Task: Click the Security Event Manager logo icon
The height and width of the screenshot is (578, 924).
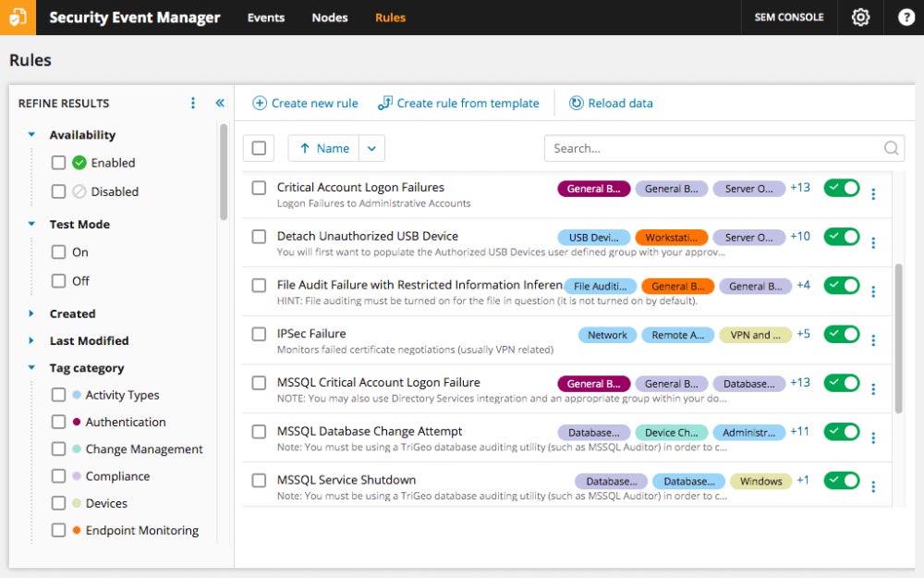Action: click(17, 17)
